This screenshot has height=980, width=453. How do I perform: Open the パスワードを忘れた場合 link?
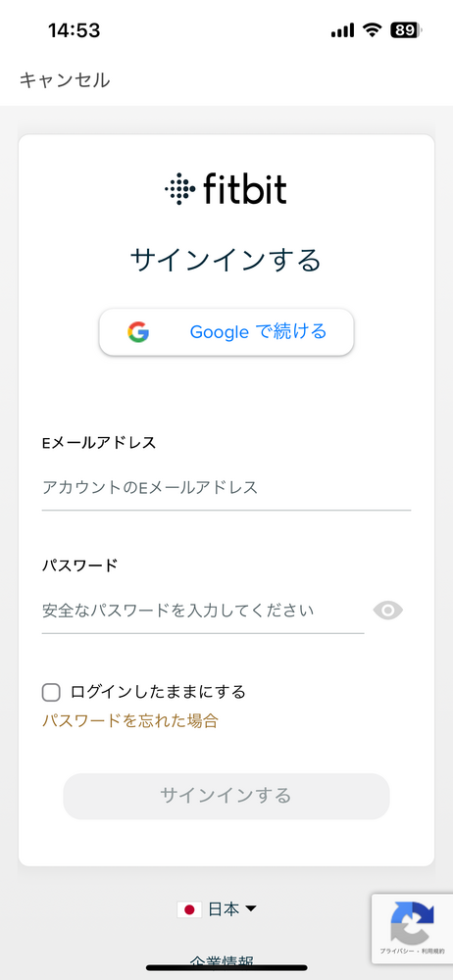tap(130, 720)
